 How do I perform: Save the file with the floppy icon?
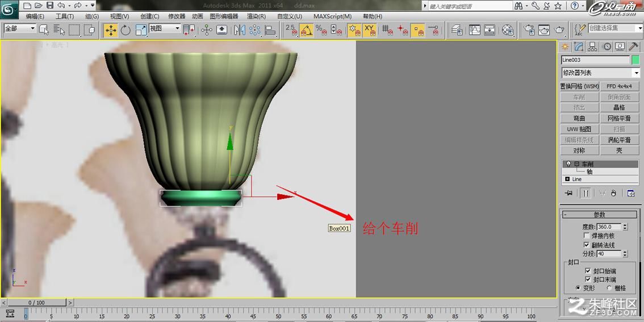tap(50, 5)
